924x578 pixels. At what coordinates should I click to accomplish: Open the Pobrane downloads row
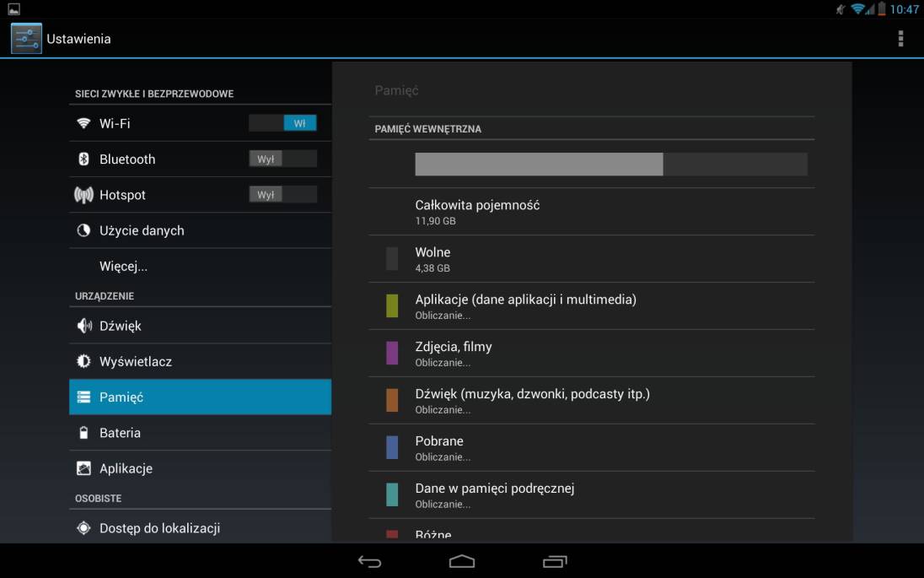click(592, 448)
